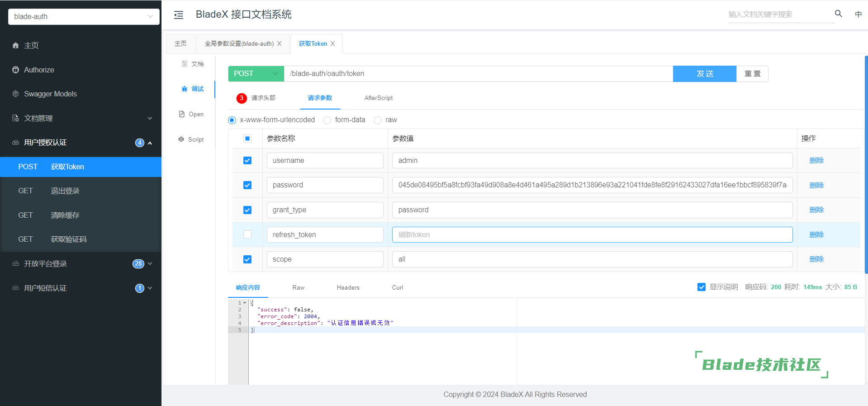The image size is (868, 406).
Task: Open Swagger Models in the sidebar
Action: (x=45, y=94)
